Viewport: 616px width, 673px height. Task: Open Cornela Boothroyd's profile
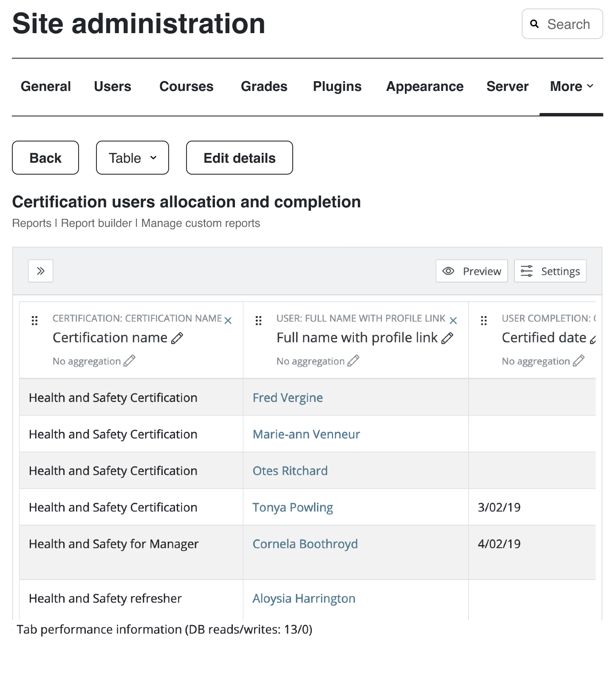pyautogui.click(x=305, y=544)
